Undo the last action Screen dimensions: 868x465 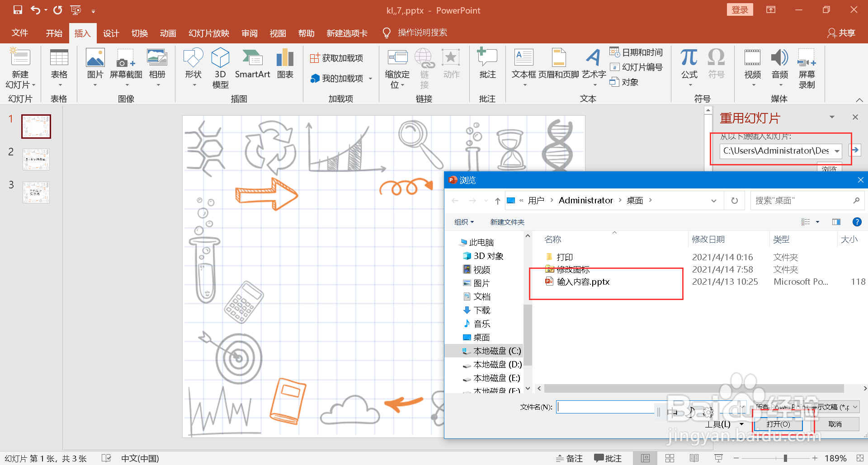pyautogui.click(x=35, y=10)
